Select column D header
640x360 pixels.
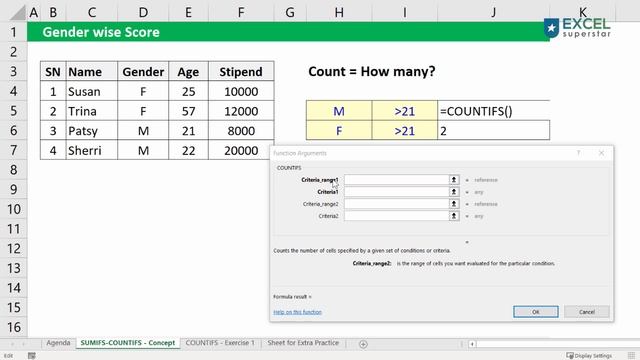143,13
